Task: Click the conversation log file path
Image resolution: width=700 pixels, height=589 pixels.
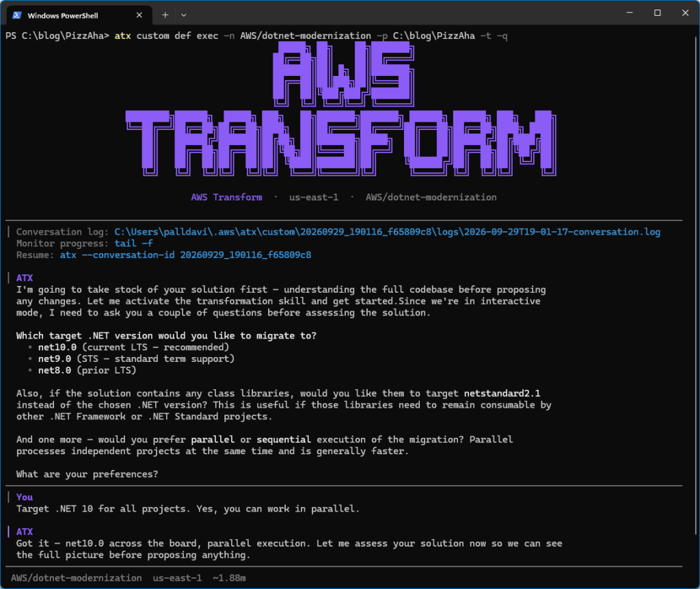Action: tap(387, 232)
